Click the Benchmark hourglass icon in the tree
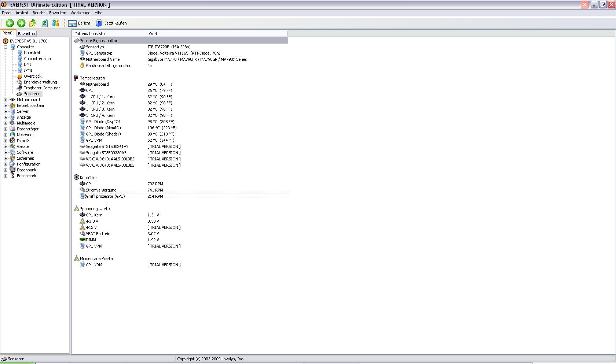 [12, 176]
